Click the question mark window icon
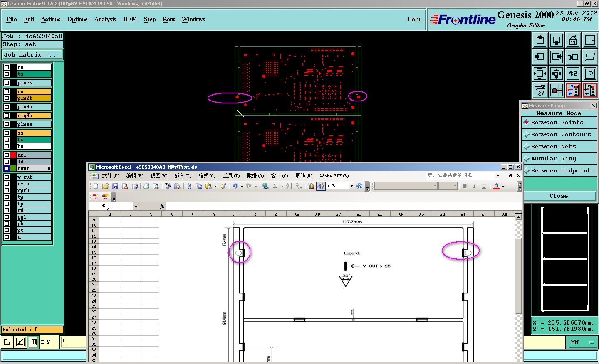Image resolution: width=599 pixels, height=364 pixels. (590, 74)
